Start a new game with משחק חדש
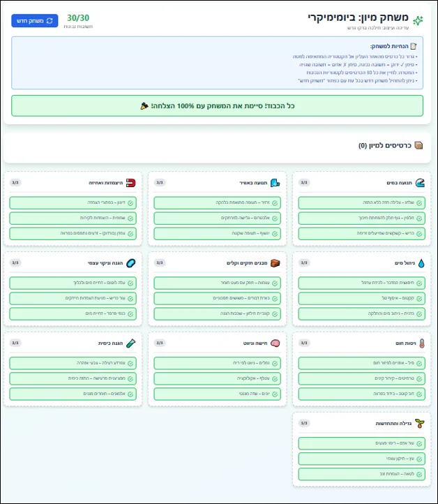The height and width of the screenshot is (504, 438). point(34,20)
